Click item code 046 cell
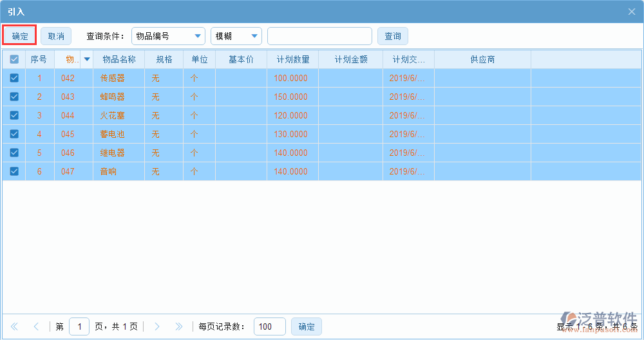Image resolution: width=644 pixels, height=340 pixels. coord(73,153)
